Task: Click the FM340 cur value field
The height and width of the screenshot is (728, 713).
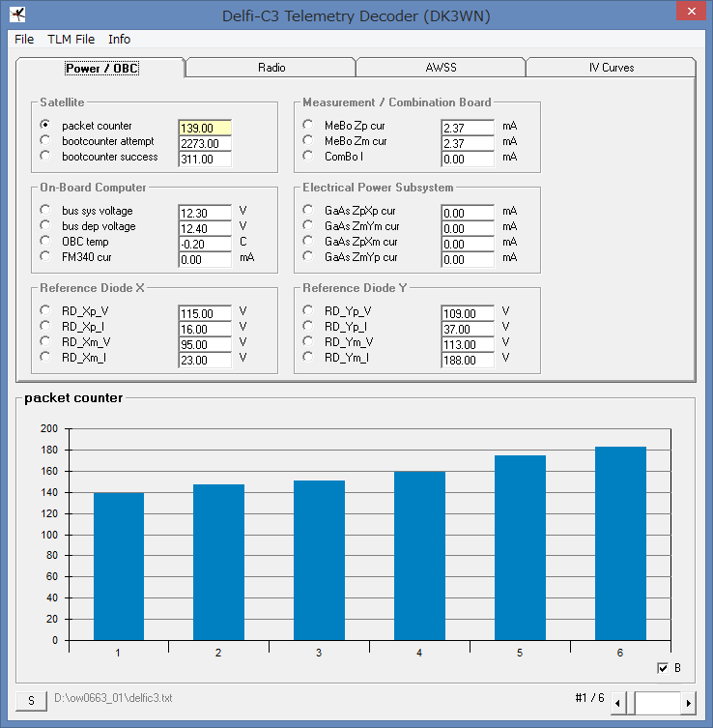Action: pyautogui.click(x=205, y=259)
